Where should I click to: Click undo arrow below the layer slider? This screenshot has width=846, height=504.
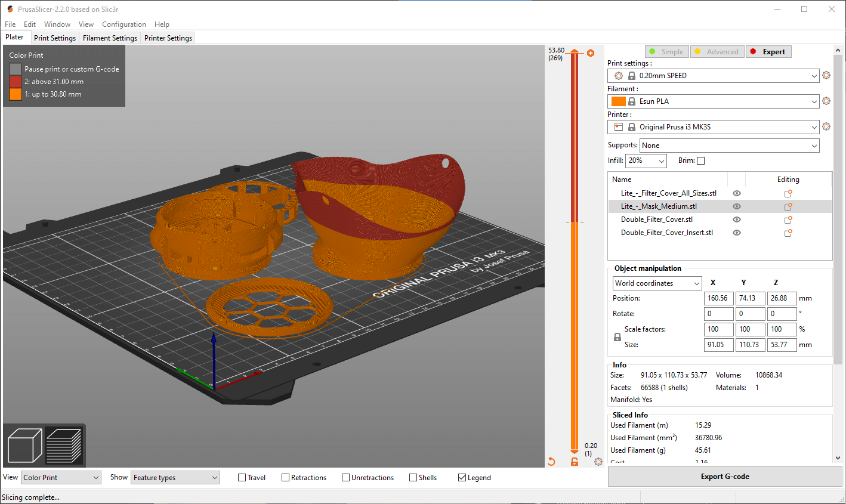pyautogui.click(x=552, y=461)
